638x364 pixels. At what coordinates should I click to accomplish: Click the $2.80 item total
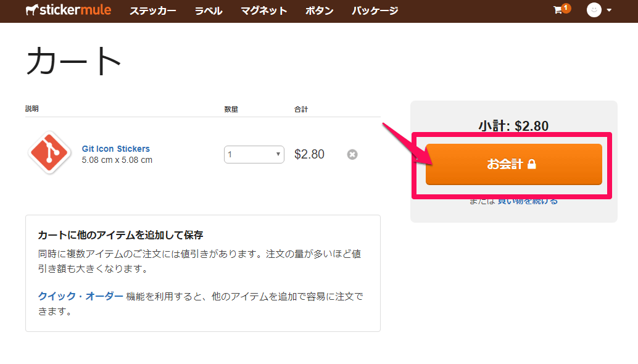309,154
